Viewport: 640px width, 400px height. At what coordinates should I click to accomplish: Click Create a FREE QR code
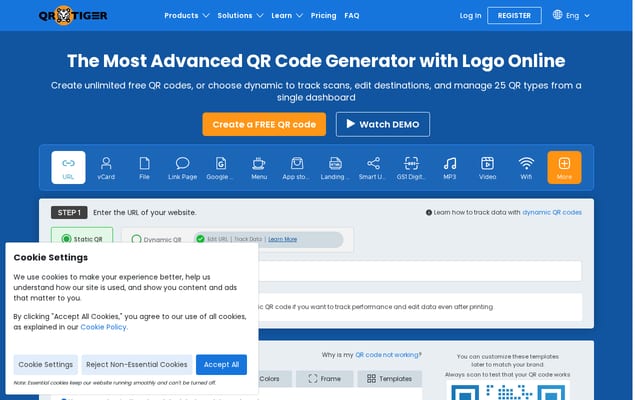(x=264, y=124)
